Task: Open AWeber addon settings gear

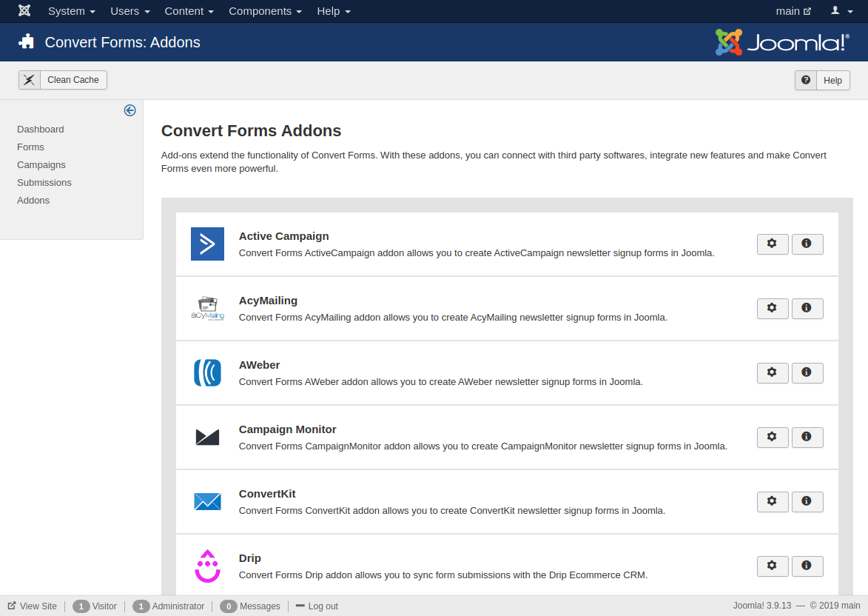Action: coord(773,373)
